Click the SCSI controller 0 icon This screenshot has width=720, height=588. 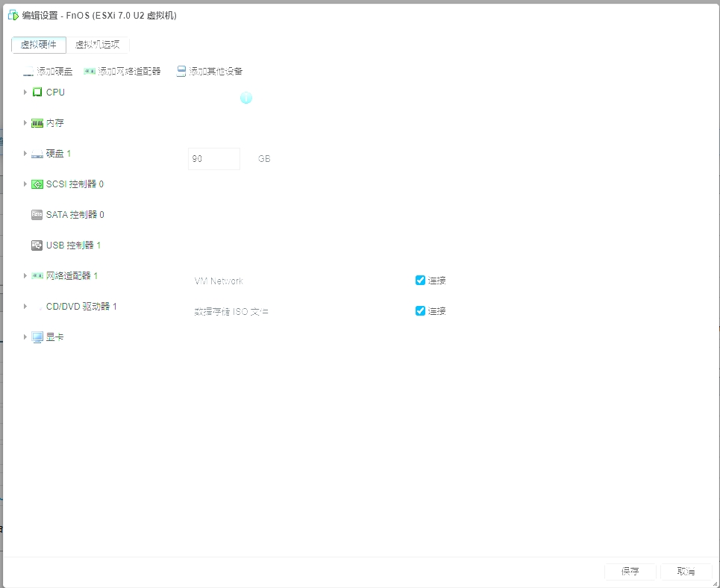pos(37,184)
